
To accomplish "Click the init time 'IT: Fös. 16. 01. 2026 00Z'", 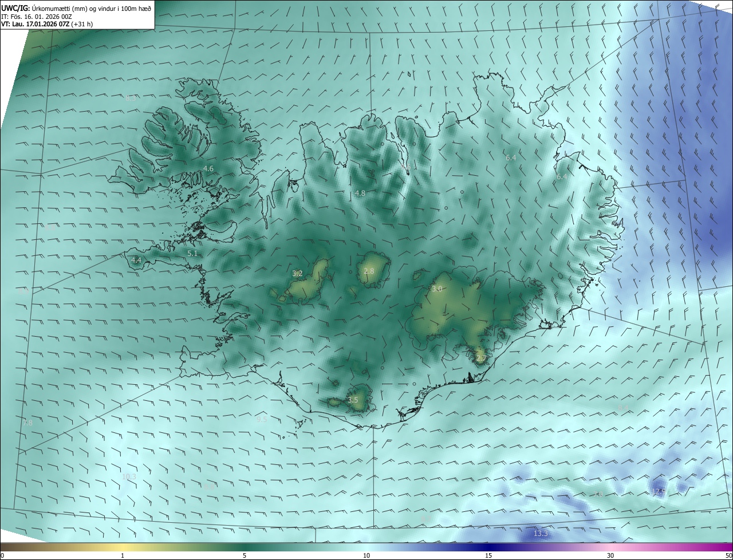I will (37, 17).
